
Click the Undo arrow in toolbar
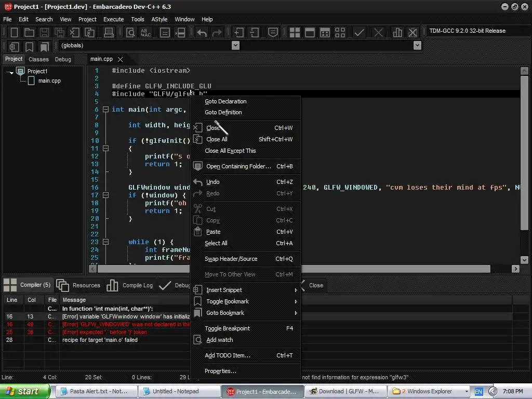coord(202,33)
